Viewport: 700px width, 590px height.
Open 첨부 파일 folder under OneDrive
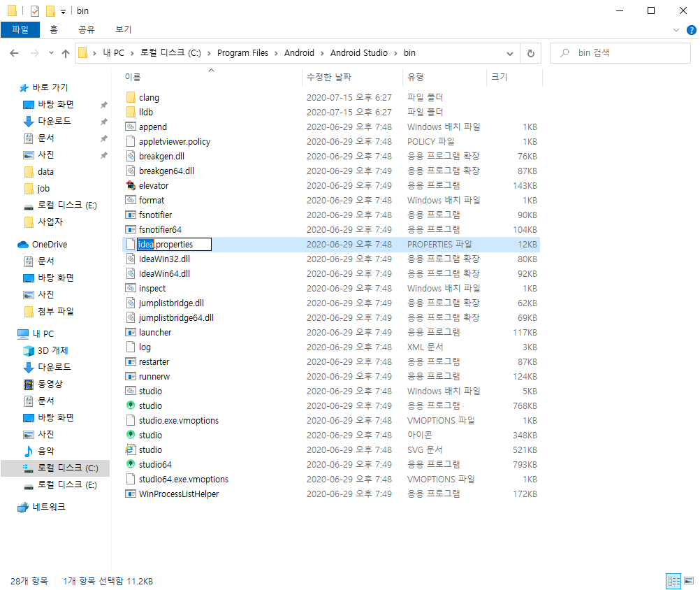click(x=55, y=311)
